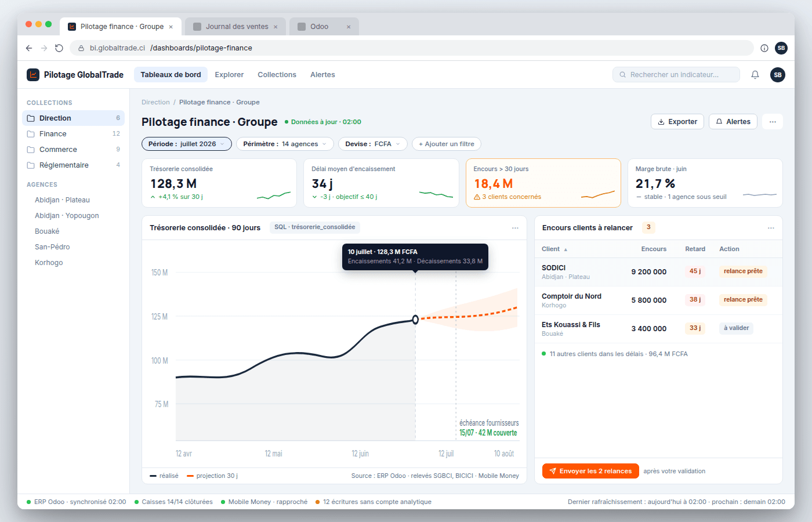This screenshot has height=522, width=812.
Task: Toggle the projection 30 j legend series
Action: 212,476
